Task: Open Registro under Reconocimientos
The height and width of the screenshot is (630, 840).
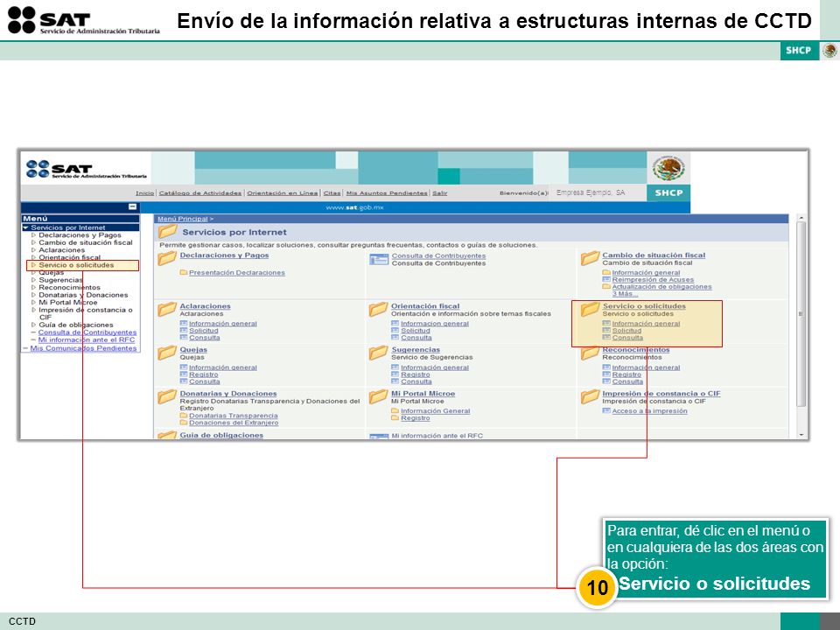Action: 626,374
